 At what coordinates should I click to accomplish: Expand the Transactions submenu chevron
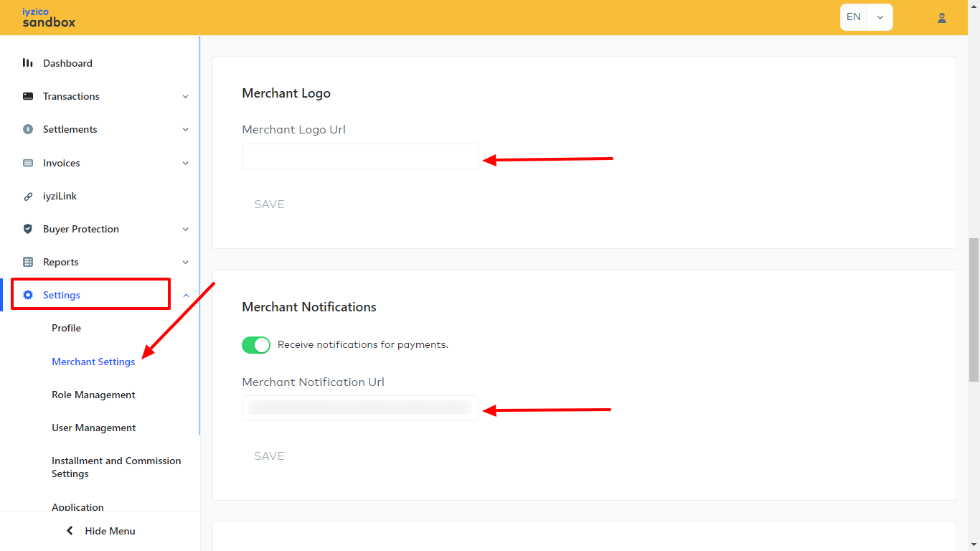pyautogui.click(x=185, y=97)
